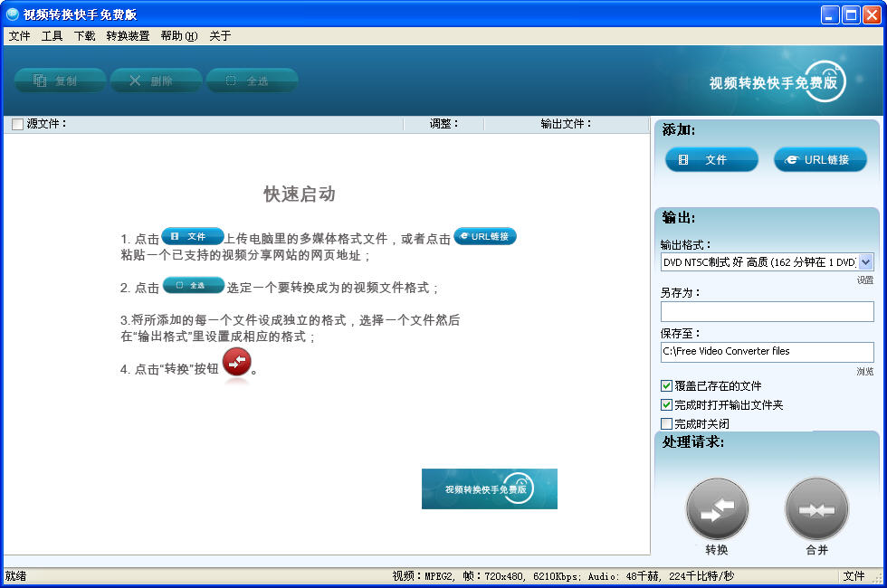Image resolution: width=887 pixels, height=588 pixels.
Task: Open the 关于 menu
Action: pos(220,35)
